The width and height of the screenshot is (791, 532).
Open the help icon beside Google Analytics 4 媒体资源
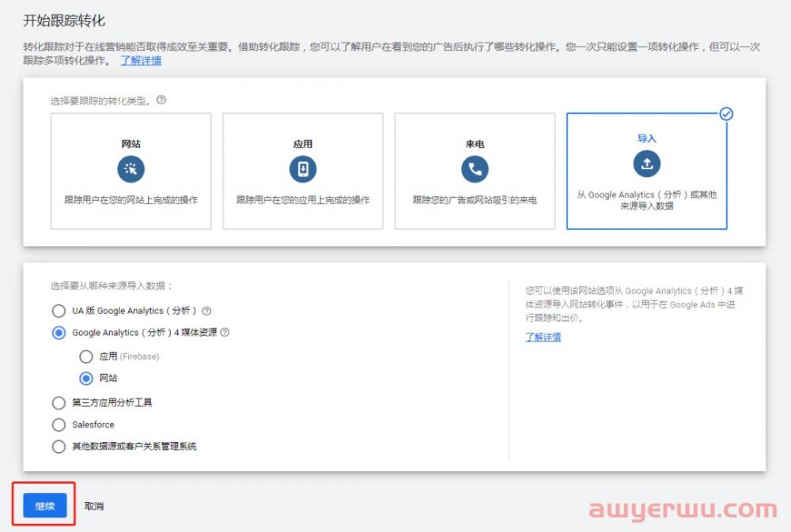(x=224, y=333)
